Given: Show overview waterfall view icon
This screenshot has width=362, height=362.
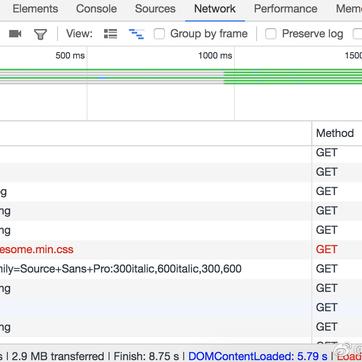Looking at the screenshot, I should [136, 34].
